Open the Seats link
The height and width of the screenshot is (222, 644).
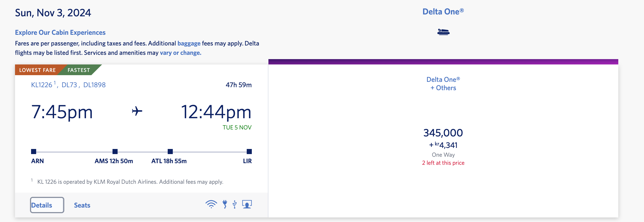tap(82, 205)
